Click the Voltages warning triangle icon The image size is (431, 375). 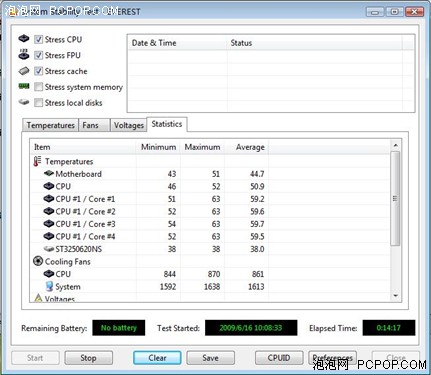(x=38, y=298)
